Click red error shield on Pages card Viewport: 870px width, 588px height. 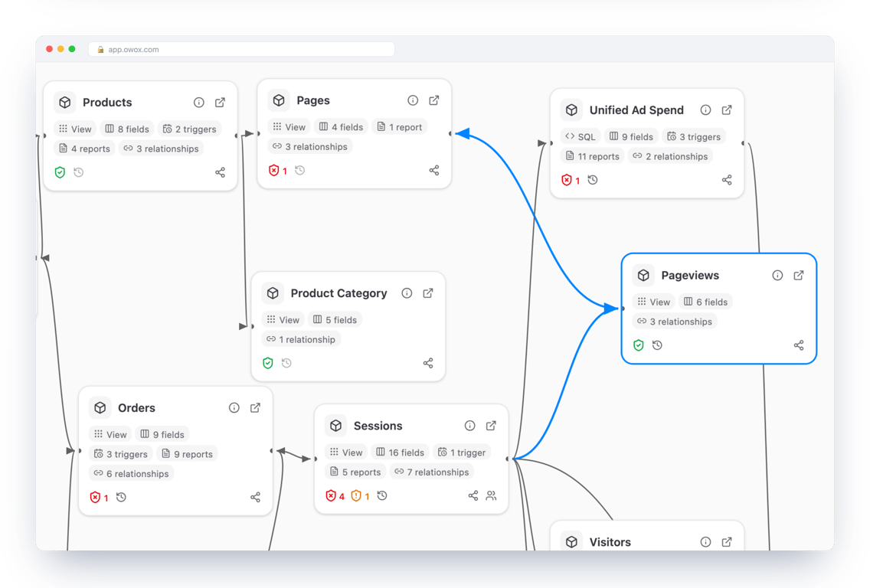click(273, 170)
